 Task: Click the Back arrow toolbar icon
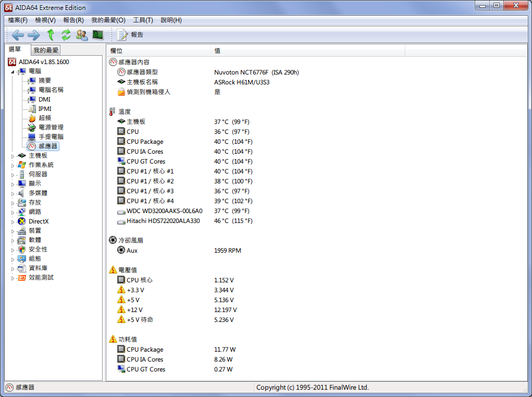click(17, 34)
